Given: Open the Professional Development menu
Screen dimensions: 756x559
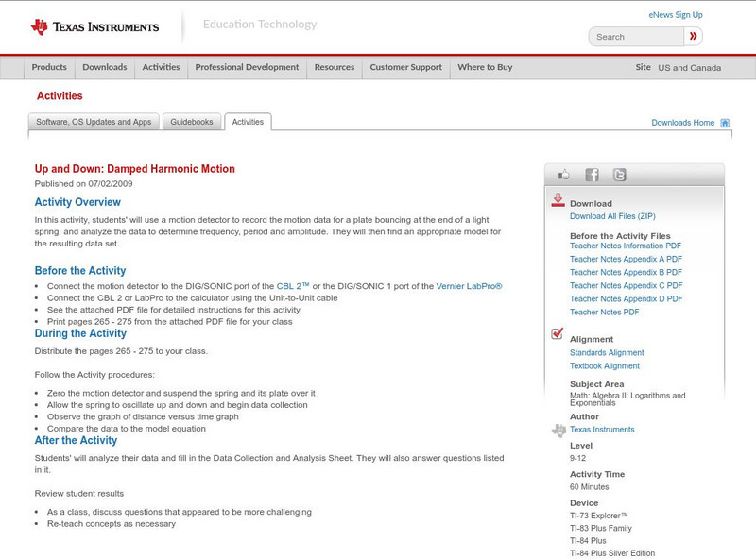Looking at the screenshot, I should tap(247, 67).
